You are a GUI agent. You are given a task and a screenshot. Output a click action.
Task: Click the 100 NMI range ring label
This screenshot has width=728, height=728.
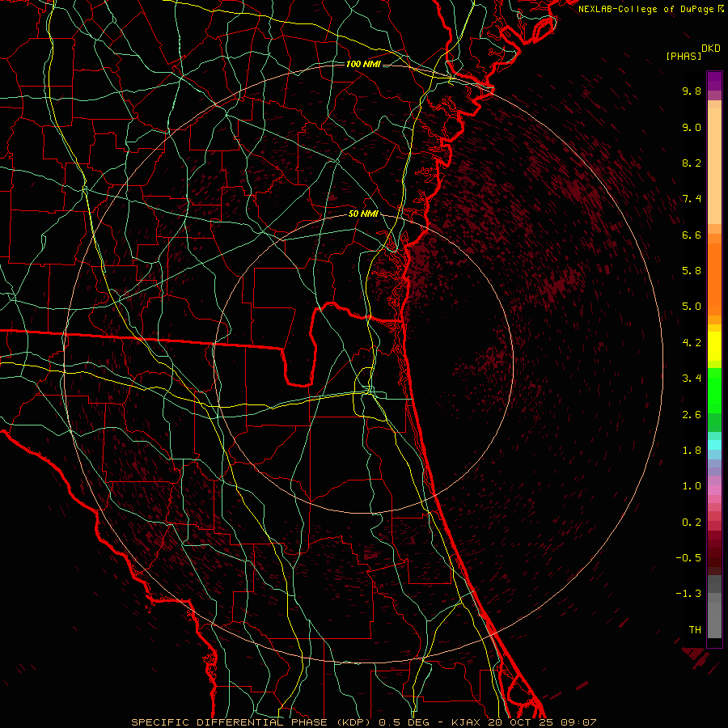pyautogui.click(x=363, y=64)
